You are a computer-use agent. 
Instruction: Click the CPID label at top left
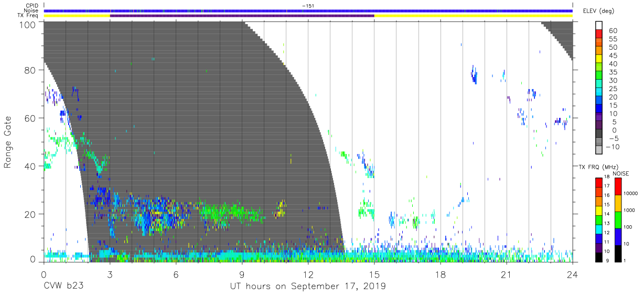tap(32, 5)
